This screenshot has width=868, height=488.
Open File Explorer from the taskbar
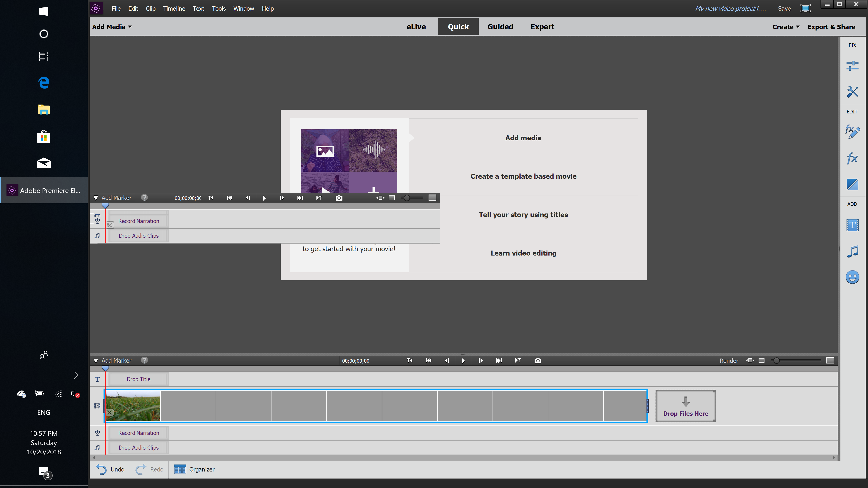pos(44,109)
